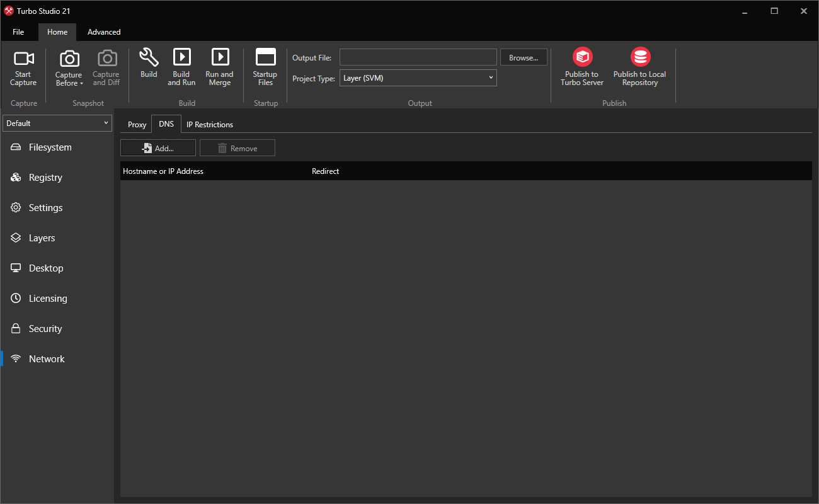The image size is (819, 504).
Task: Select the Capture and Diff icon
Action: coord(106,65)
